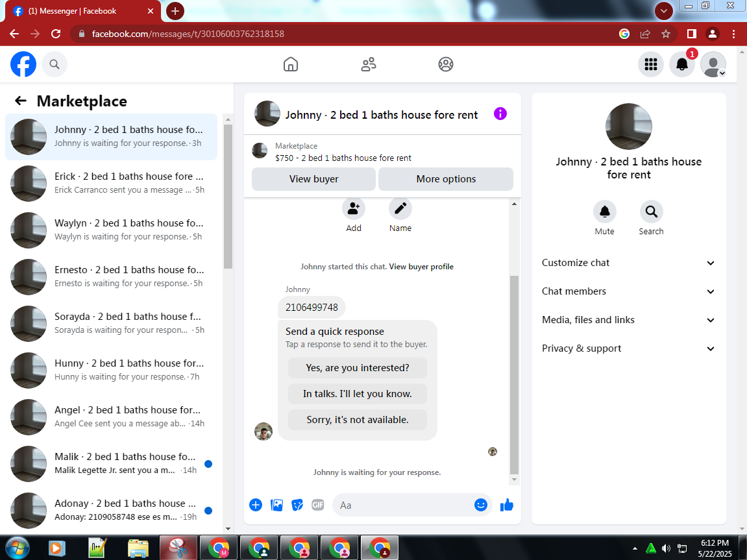Open Erick's conversation in the list
Screen dimensions: 747x560
point(112,184)
